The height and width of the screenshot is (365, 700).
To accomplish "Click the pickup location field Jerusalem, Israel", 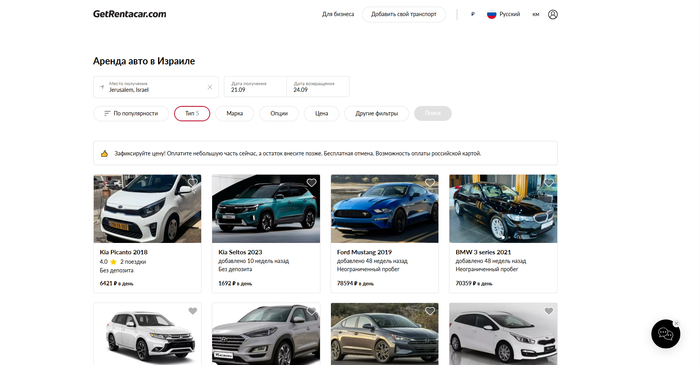I will point(156,87).
